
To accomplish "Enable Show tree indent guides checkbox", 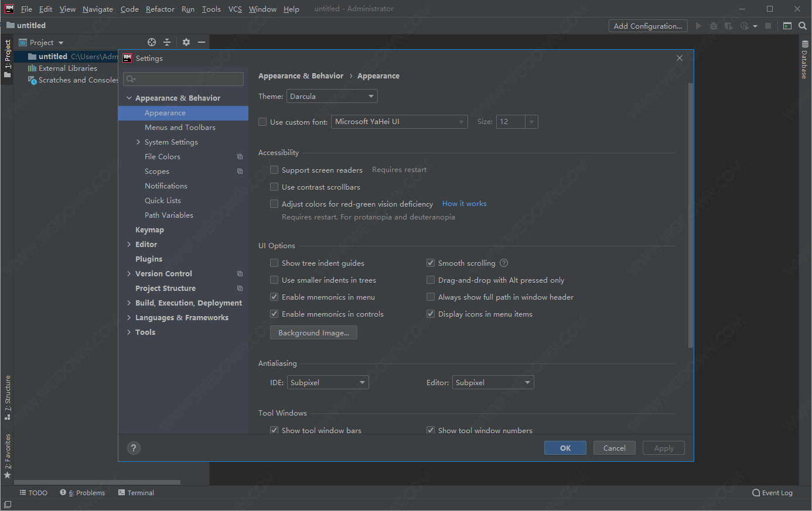I will [x=274, y=263].
